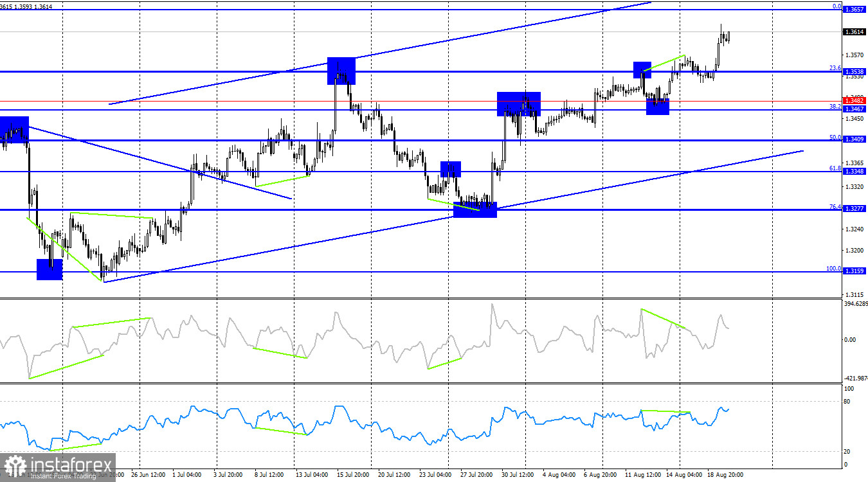Click the 11 Aug 12:00 time label
This screenshot has width=868, height=482.
(643, 475)
